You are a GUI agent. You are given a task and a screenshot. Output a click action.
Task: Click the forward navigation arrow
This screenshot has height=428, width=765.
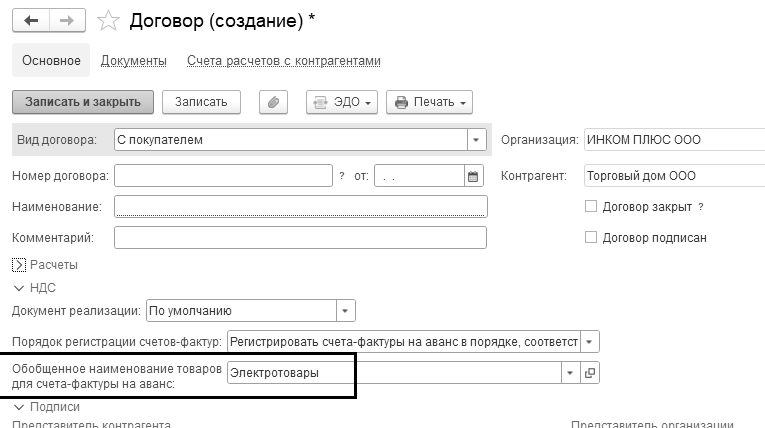point(69,20)
